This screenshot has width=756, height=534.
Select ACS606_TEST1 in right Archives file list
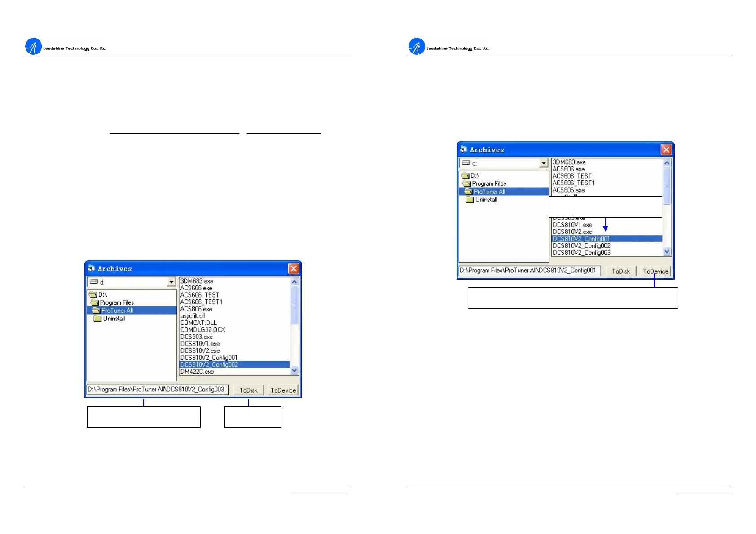point(574,183)
